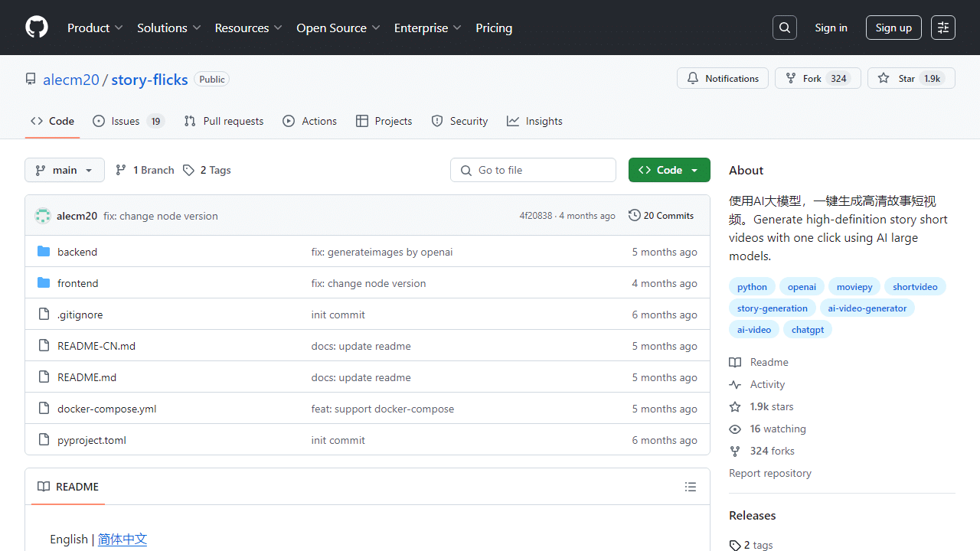Click Report repository link
Image resolution: width=980 pixels, height=551 pixels.
click(x=770, y=473)
